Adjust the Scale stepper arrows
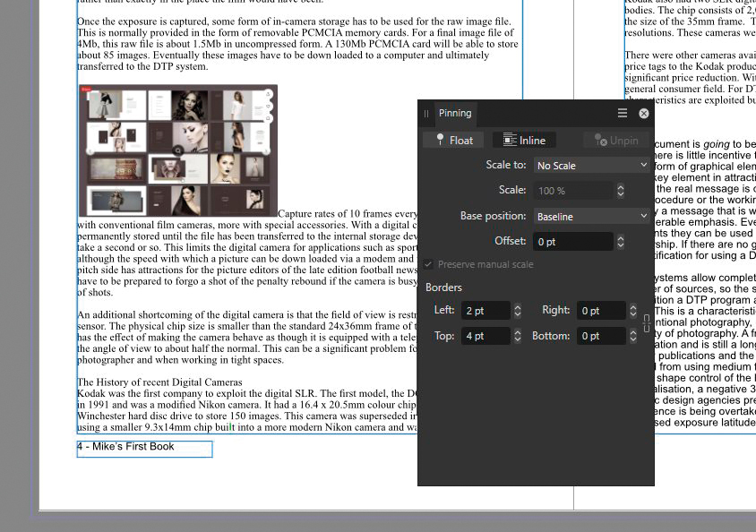756x532 pixels. (x=621, y=191)
